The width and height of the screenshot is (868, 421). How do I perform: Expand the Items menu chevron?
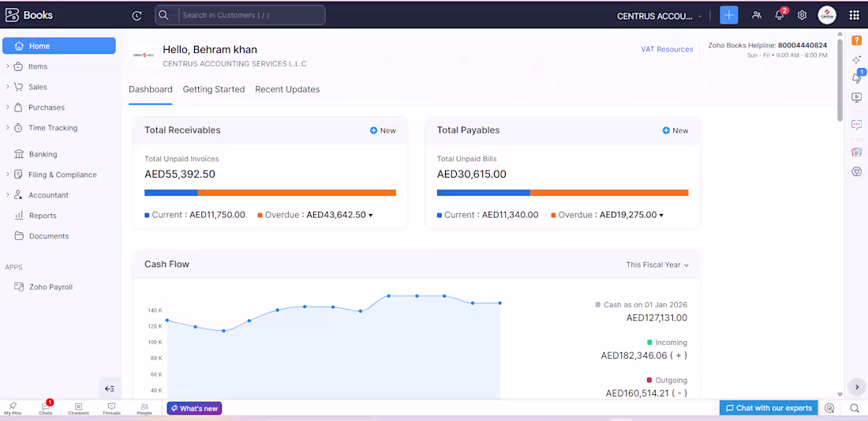pos(7,66)
